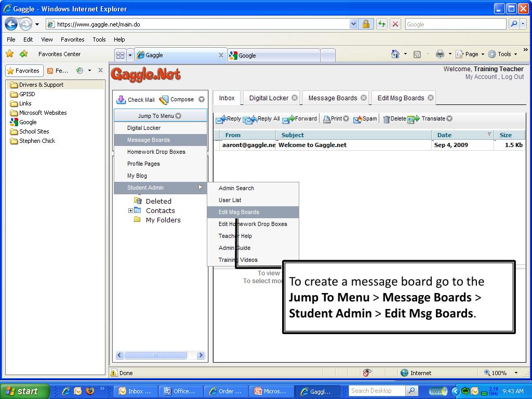Click the sidebar scrollbar right arrow
532x399 pixels.
click(201, 355)
